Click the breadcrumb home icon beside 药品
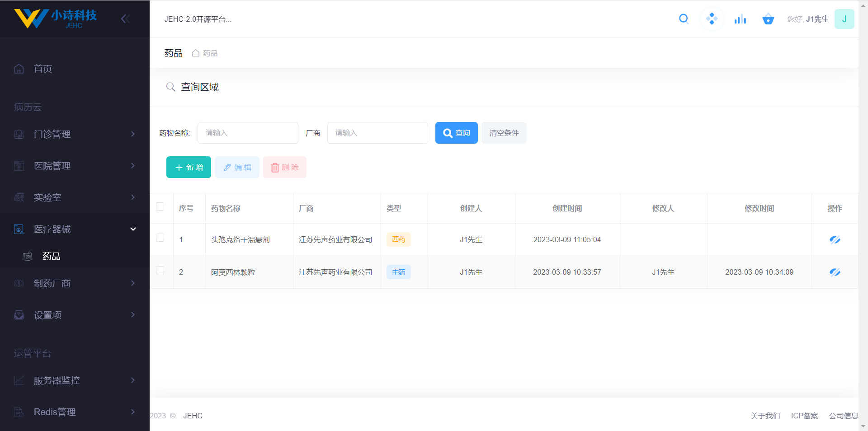 coord(196,53)
